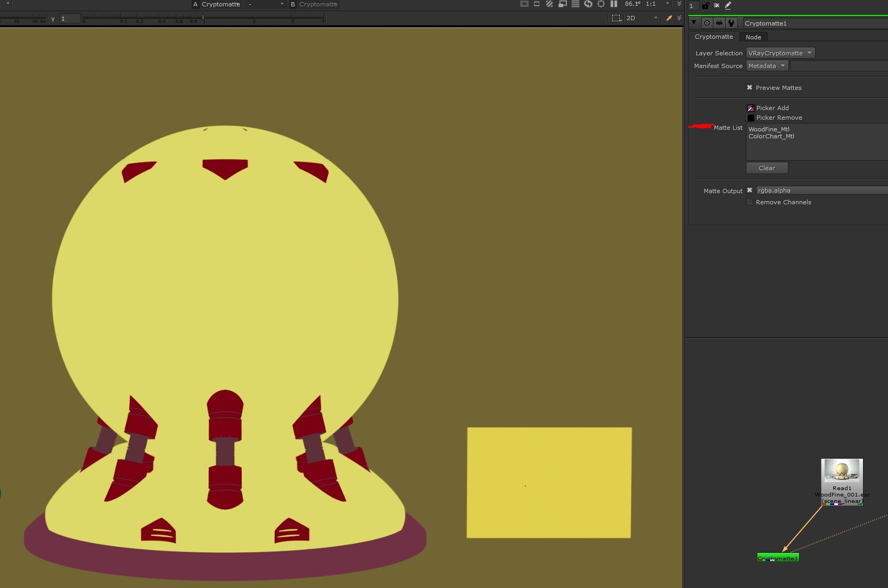Toggle the diagonal stripes overlay icon
Viewport: 888px width, 588px height.
click(549, 4)
